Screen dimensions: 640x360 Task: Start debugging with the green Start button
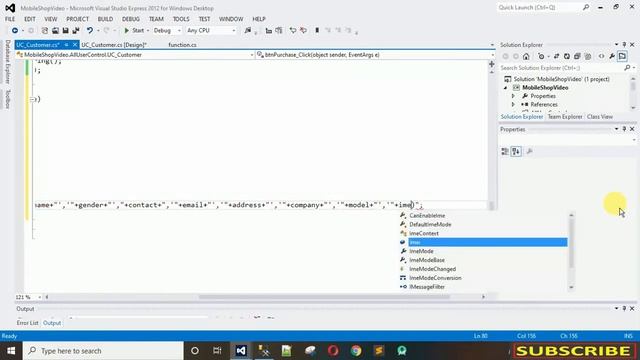click(x=134, y=31)
